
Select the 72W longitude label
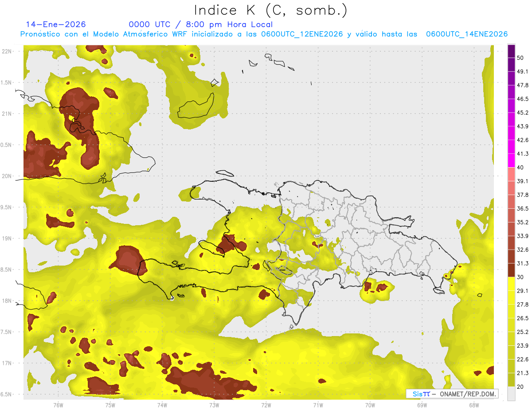[x=266, y=405]
